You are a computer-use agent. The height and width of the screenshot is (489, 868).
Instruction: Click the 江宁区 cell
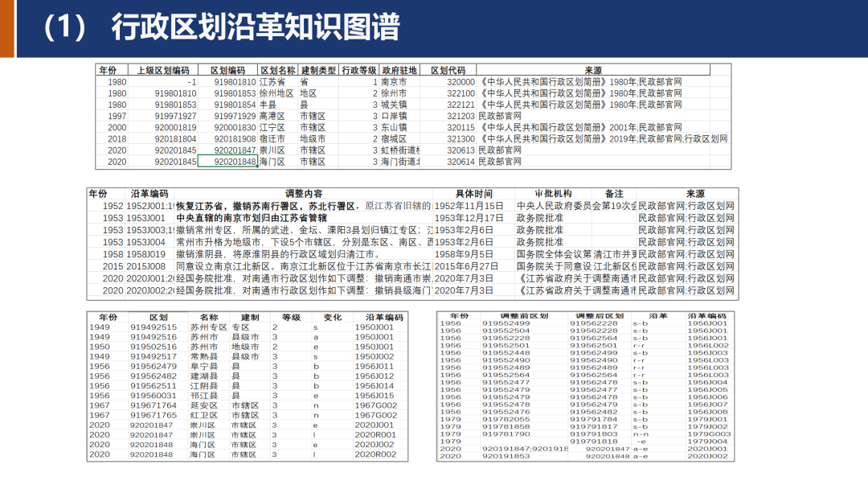coord(272,127)
